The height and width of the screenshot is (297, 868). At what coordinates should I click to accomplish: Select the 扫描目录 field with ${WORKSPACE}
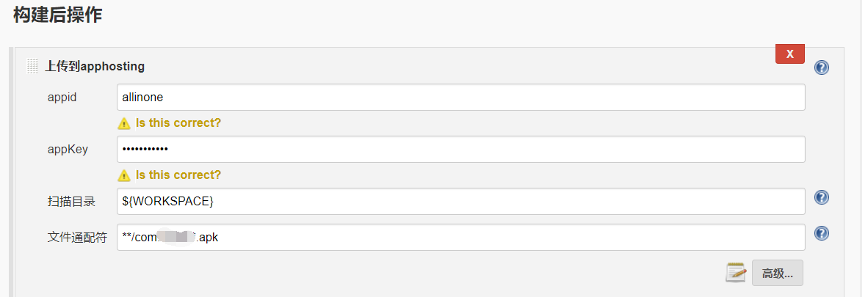tap(460, 202)
